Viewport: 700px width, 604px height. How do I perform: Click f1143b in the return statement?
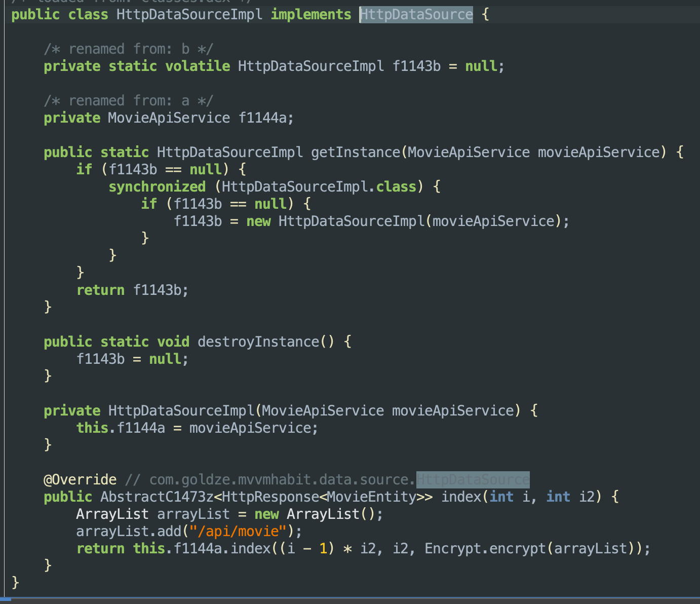click(157, 290)
